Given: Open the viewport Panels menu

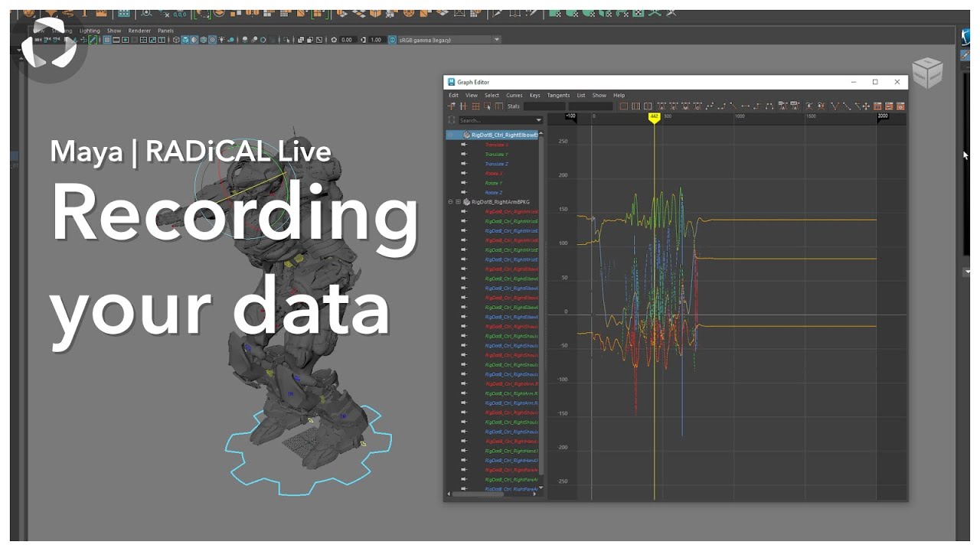Looking at the screenshot, I should (x=165, y=31).
